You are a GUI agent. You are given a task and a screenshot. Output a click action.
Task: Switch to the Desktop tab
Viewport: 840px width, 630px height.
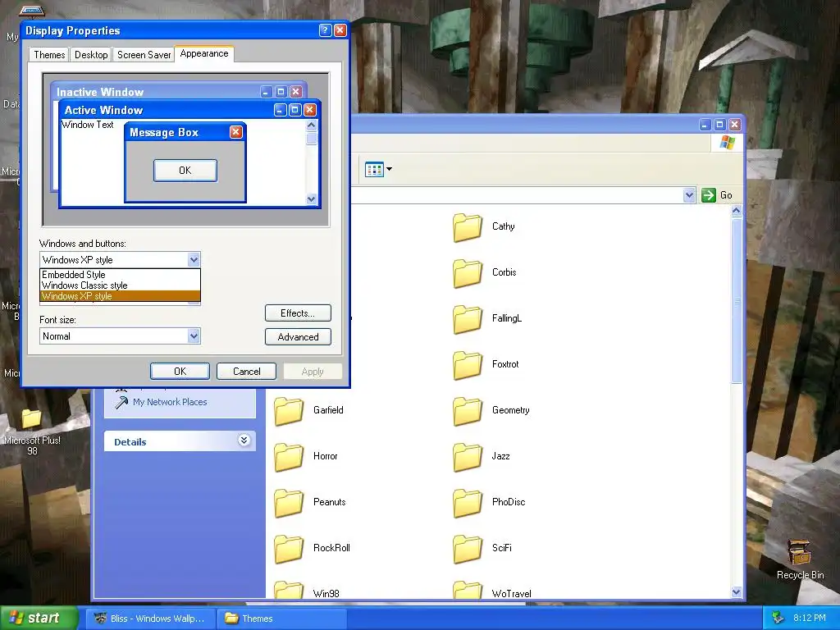(x=91, y=55)
